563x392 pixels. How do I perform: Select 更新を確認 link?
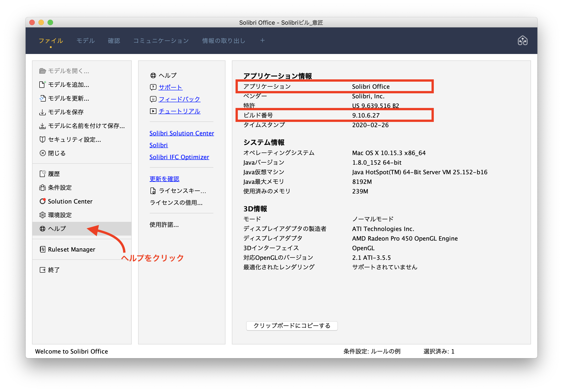[165, 179]
